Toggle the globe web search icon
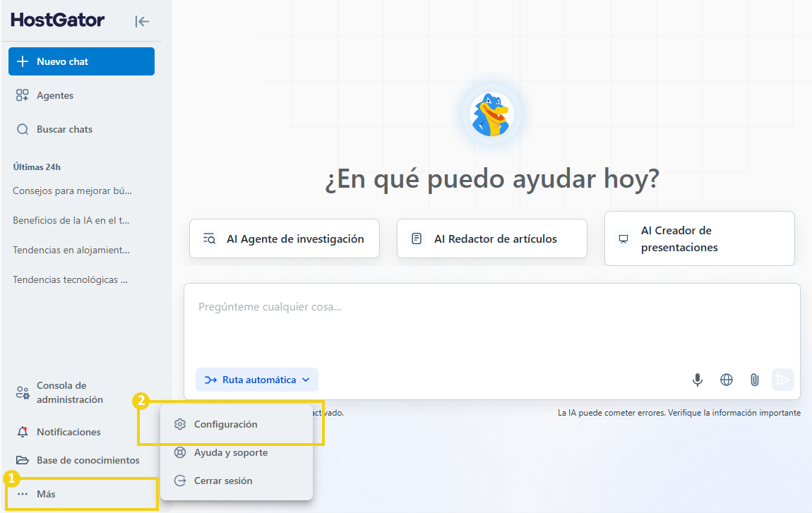This screenshot has height=513, width=812. (x=727, y=380)
